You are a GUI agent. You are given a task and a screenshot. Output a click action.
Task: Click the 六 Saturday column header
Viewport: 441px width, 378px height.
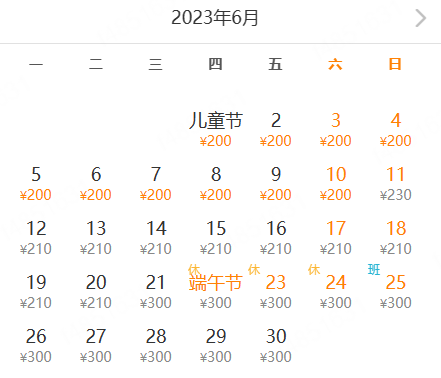point(335,64)
